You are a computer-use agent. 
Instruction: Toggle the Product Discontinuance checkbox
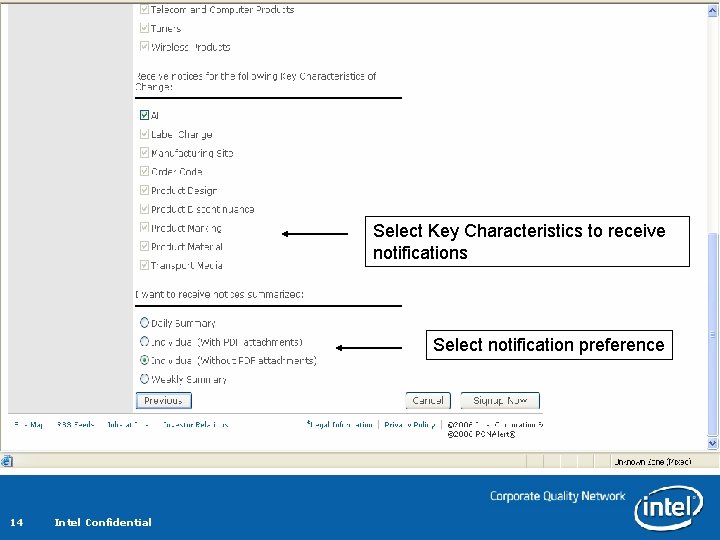[x=144, y=209]
